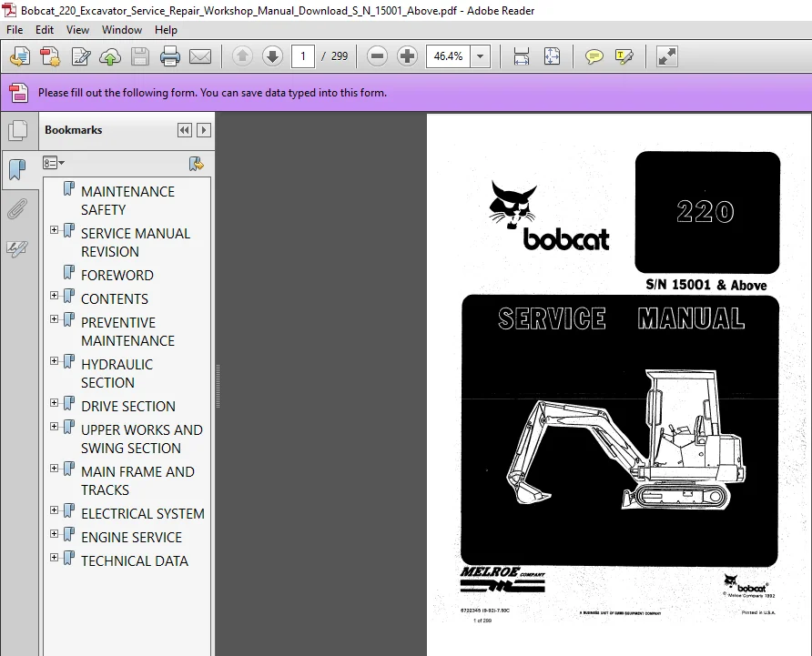Click the bookmark panel resize handle
The width and height of the screenshot is (812, 656).
[218, 386]
